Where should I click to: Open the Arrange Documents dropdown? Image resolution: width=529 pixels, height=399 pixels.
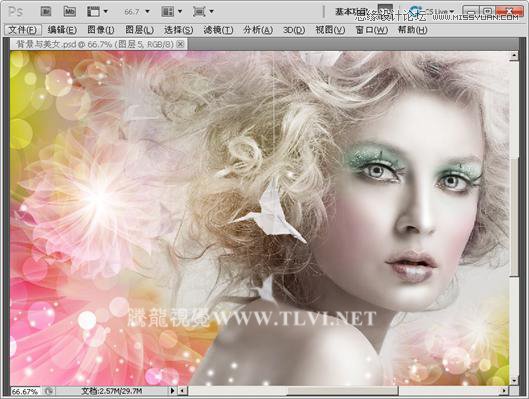(171, 12)
